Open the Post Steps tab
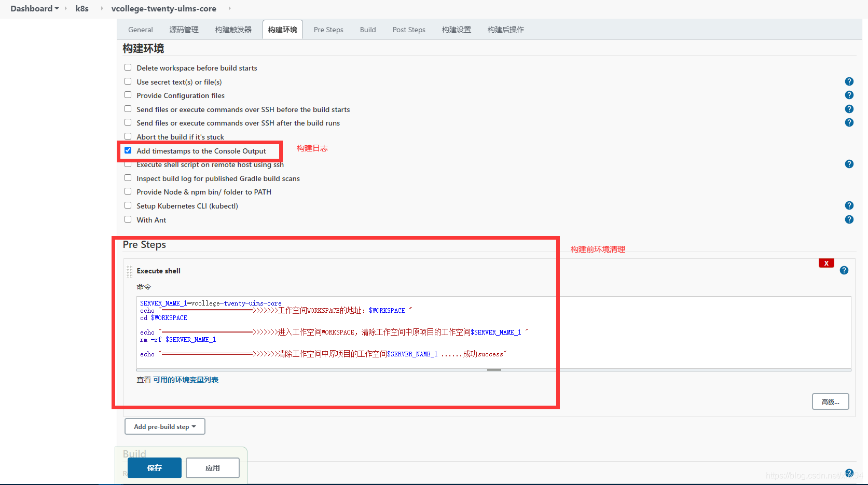This screenshot has height=485, width=868. pyautogui.click(x=409, y=30)
